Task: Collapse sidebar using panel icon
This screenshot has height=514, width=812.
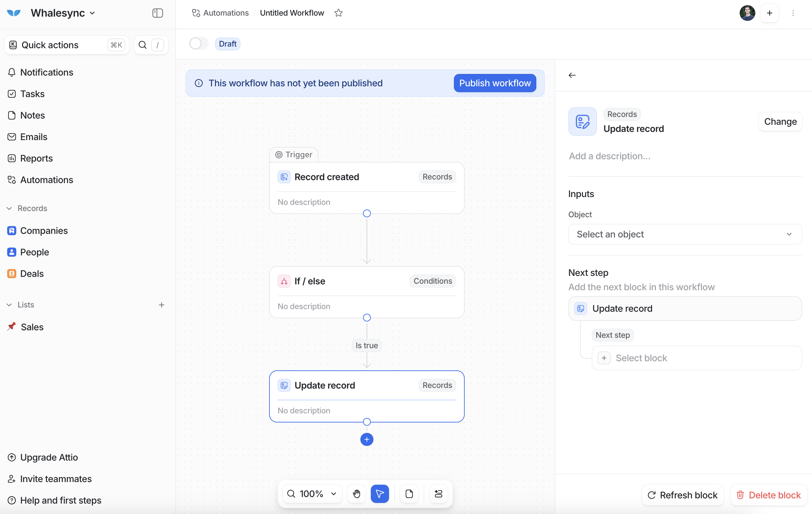Action: pyautogui.click(x=157, y=13)
